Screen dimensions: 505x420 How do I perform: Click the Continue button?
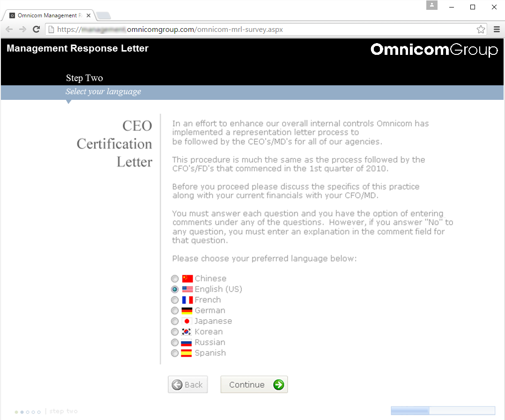[254, 384]
